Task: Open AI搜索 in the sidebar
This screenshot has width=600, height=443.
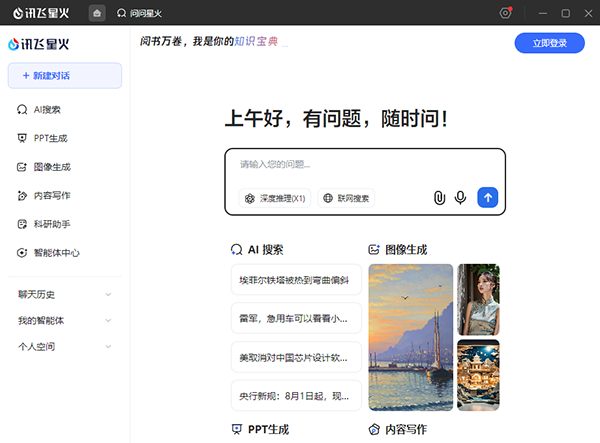Action: coord(46,109)
